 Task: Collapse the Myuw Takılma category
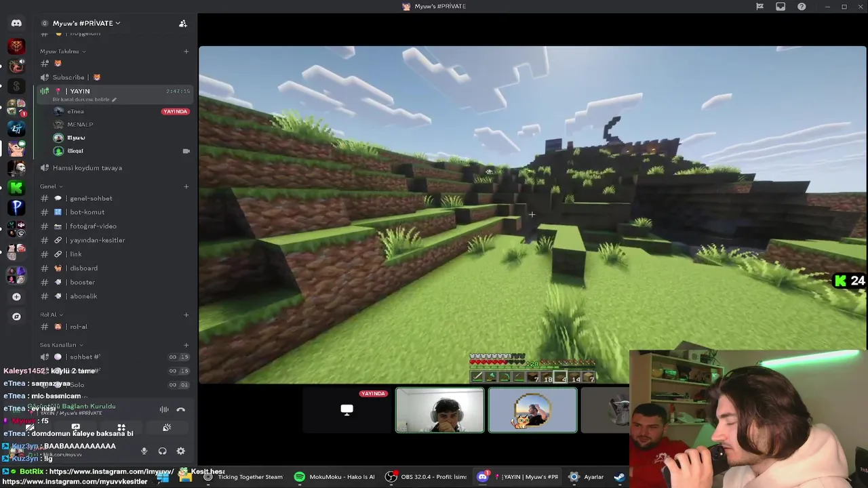pyautogui.click(x=62, y=52)
